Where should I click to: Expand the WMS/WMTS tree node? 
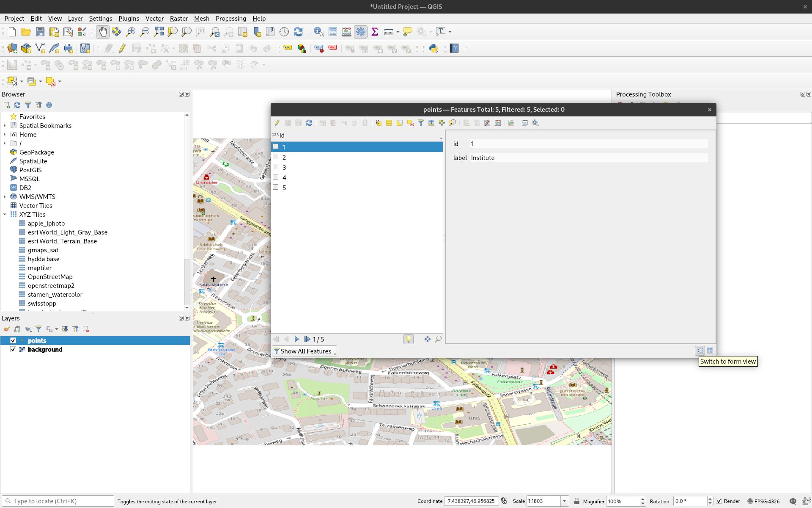click(5, 197)
